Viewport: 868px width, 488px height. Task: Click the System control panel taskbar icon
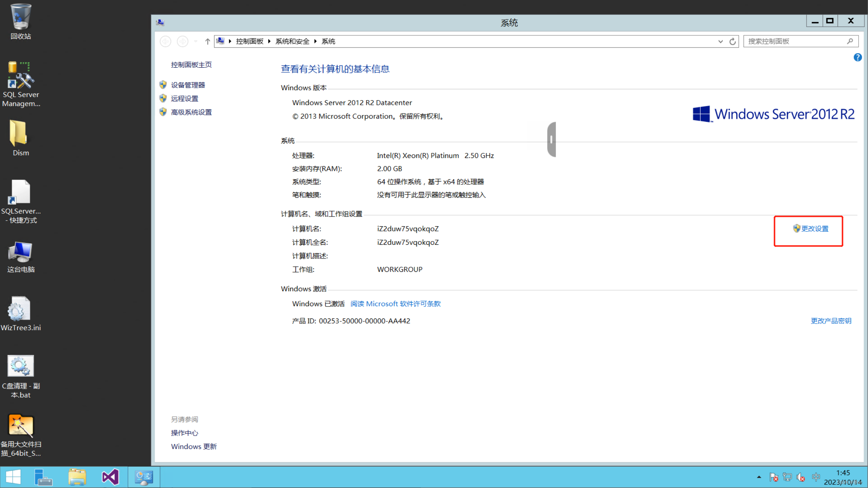[144, 477]
